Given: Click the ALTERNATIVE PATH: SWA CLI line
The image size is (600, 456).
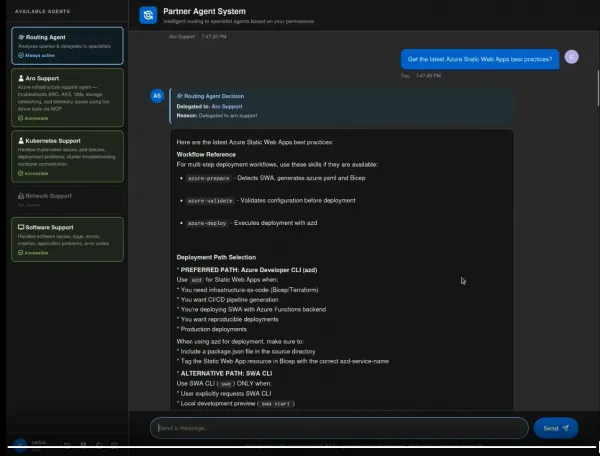Looking at the screenshot, I should pos(224,373).
